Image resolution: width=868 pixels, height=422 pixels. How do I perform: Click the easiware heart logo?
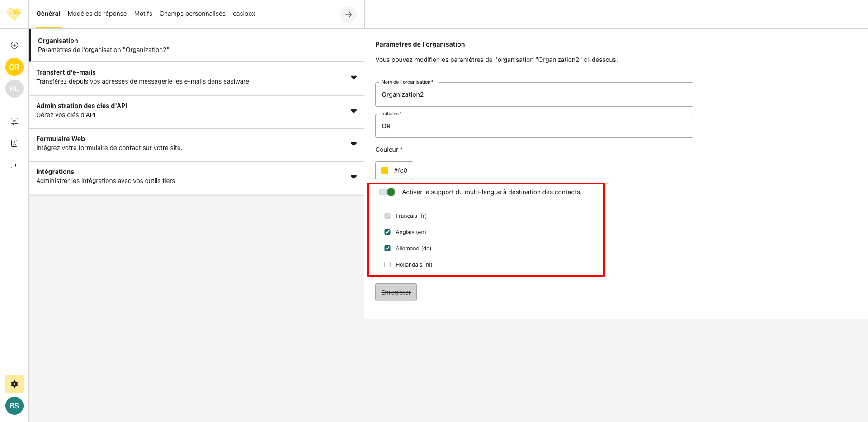[14, 14]
